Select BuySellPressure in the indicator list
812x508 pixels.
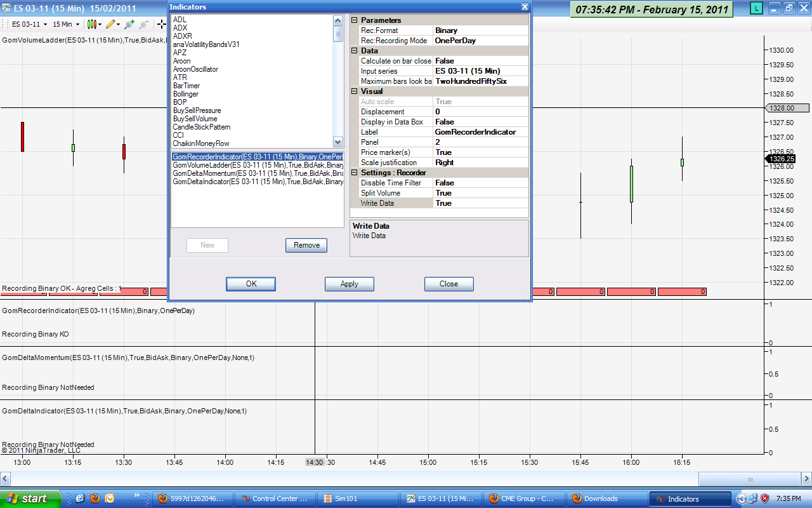197,110
